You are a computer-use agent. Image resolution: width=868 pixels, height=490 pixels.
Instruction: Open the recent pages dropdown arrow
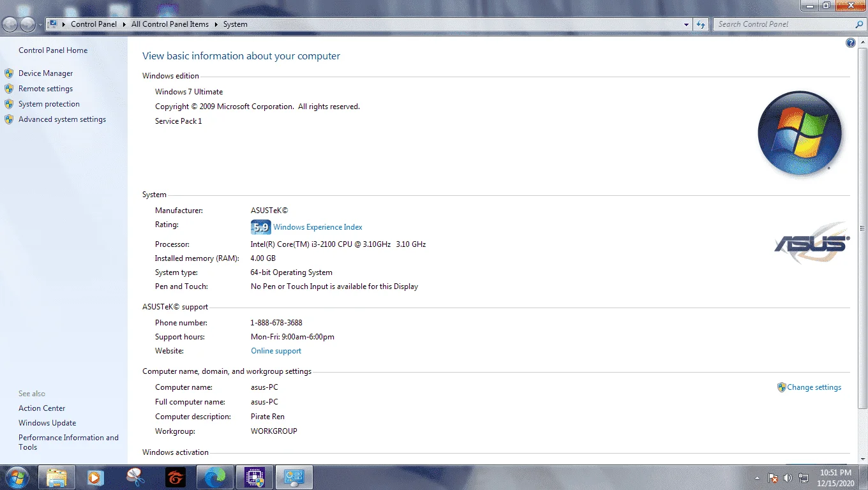tap(41, 24)
